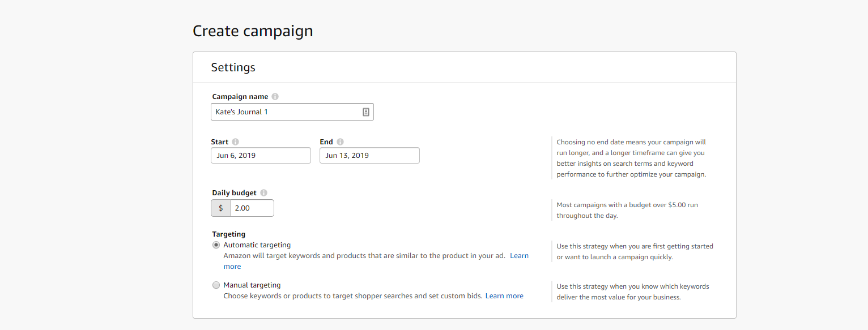Image resolution: width=868 pixels, height=330 pixels.
Task: Click into the Kate's Journal 1 name field
Action: coord(292,112)
